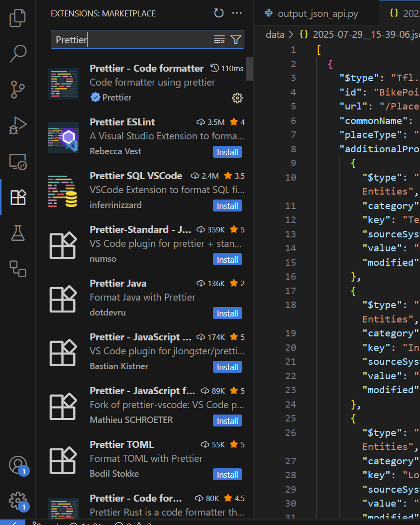Viewport: 420px width, 525px height.
Task: Click the Prettier Java extension placeholder icon
Action: 63,299
